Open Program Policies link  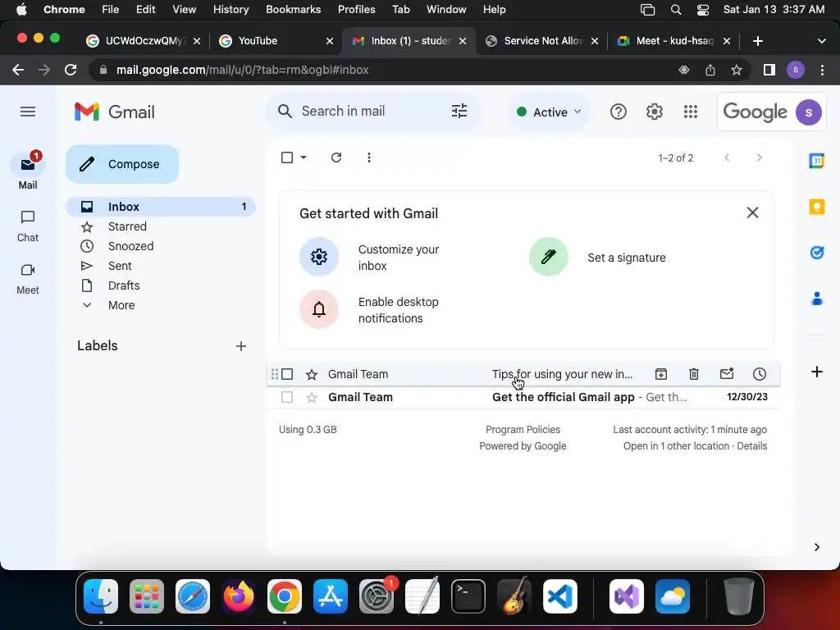point(523,429)
